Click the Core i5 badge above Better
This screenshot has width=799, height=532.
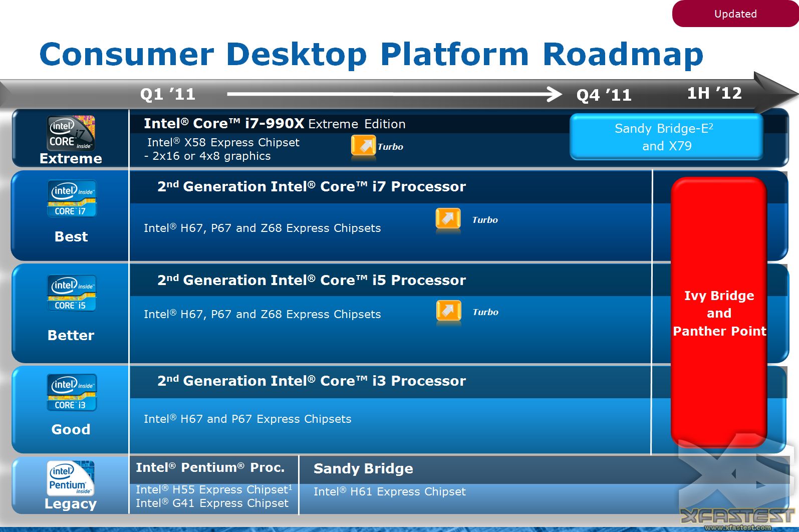pos(72,293)
